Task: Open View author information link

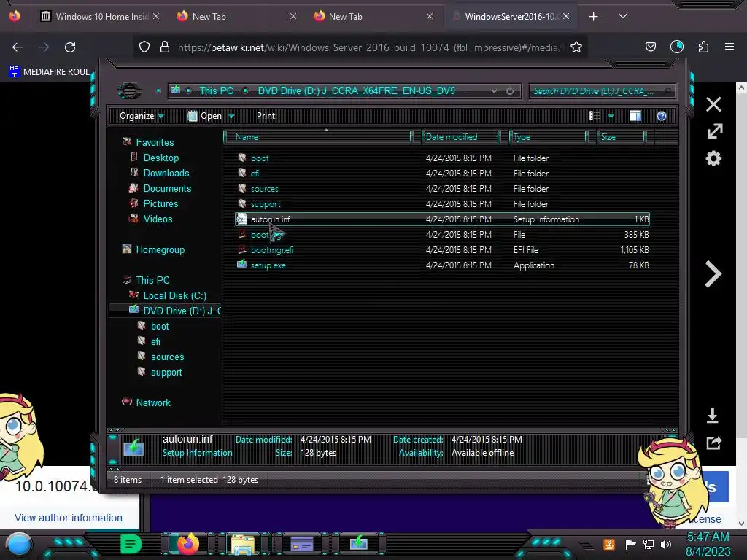Action: tap(68, 518)
